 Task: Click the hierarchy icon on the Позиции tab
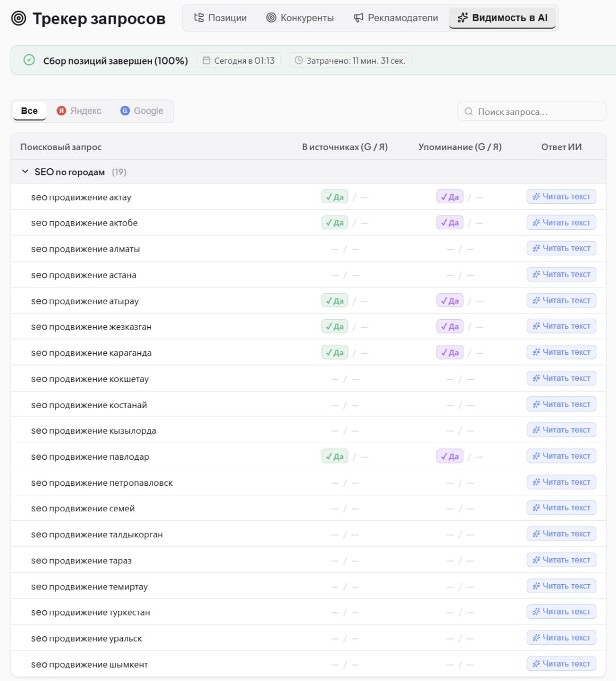(x=199, y=18)
